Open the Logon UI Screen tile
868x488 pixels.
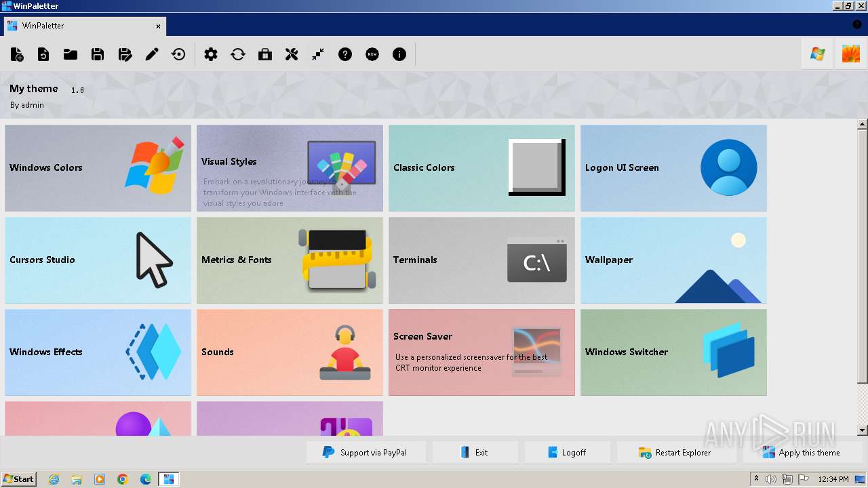(x=673, y=168)
